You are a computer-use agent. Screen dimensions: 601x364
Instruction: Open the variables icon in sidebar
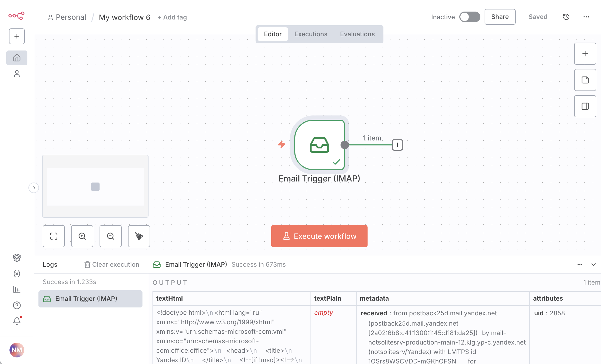[17, 274]
